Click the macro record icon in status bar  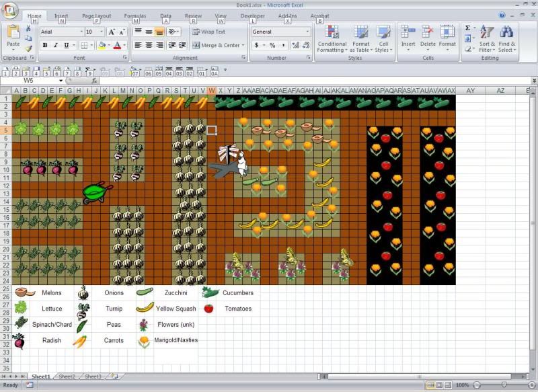click(x=30, y=385)
